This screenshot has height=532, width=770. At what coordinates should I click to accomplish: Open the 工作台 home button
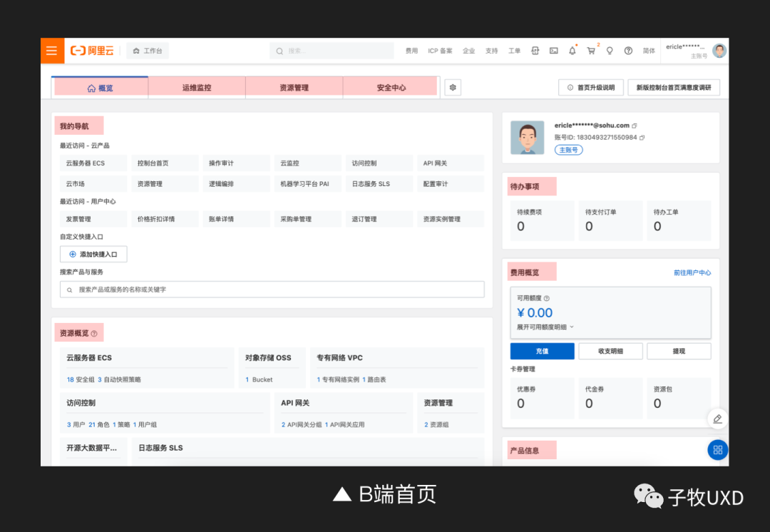coord(148,51)
